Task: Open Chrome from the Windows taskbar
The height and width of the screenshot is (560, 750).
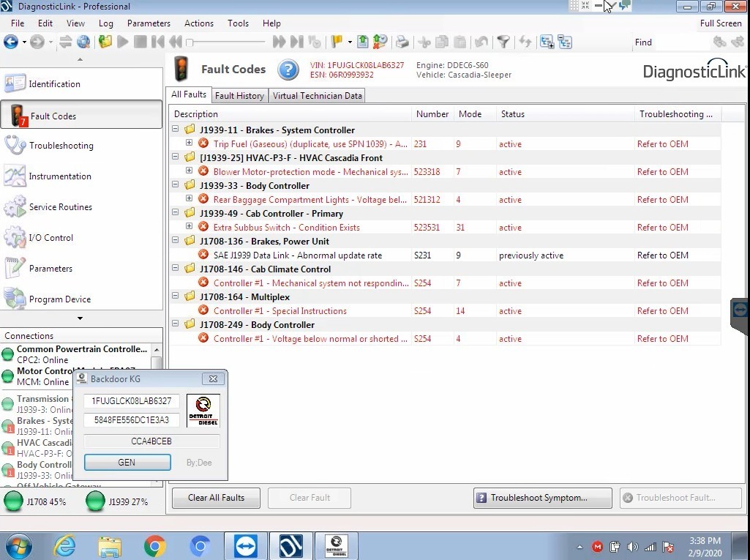Action: pos(154,545)
